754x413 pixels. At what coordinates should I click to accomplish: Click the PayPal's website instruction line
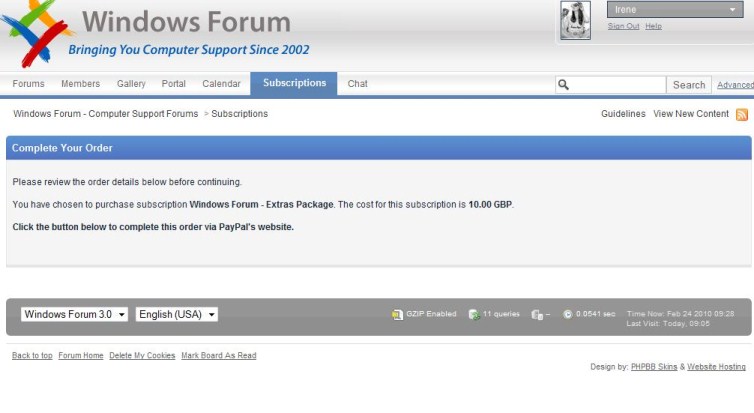153,227
